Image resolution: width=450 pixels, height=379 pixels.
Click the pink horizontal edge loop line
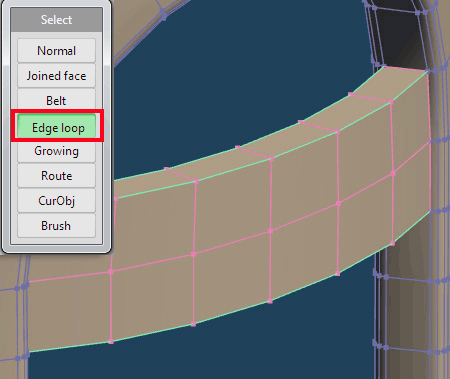[233, 243]
